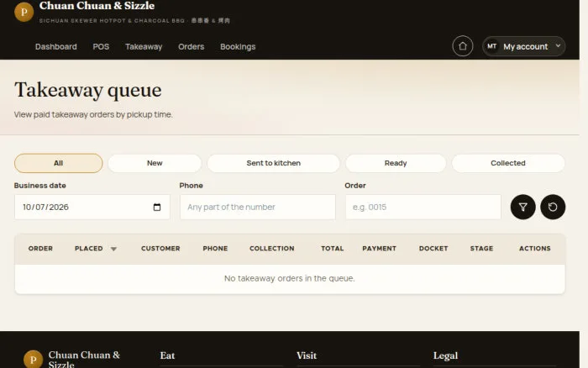Screen dimensions: 588x368
Task: Click the home icon in header
Action: pos(462,46)
